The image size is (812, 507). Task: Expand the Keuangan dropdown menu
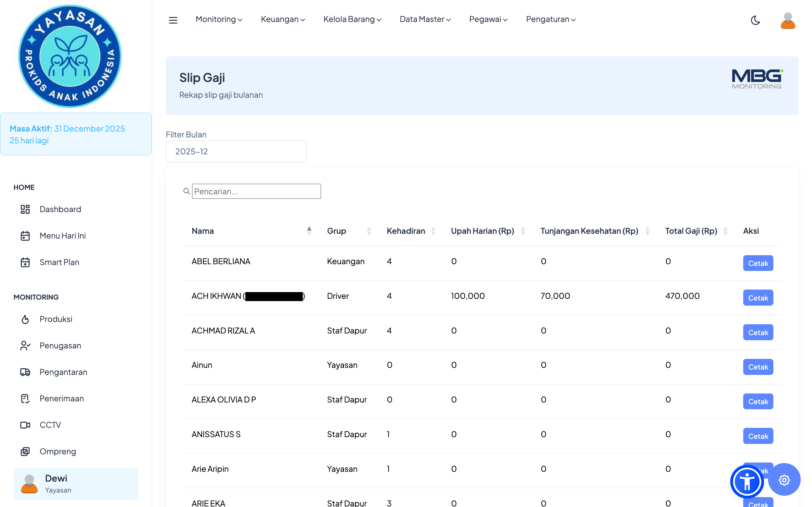tap(283, 19)
